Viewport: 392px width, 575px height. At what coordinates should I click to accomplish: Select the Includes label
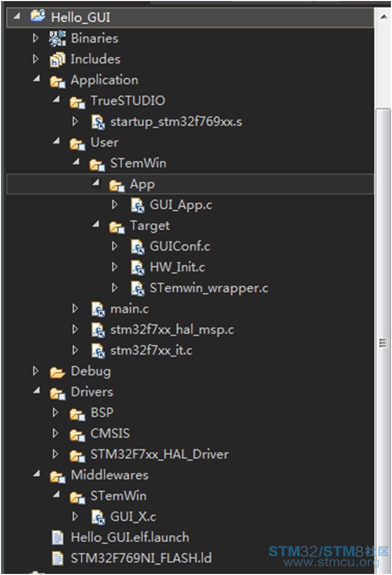[x=95, y=59]
